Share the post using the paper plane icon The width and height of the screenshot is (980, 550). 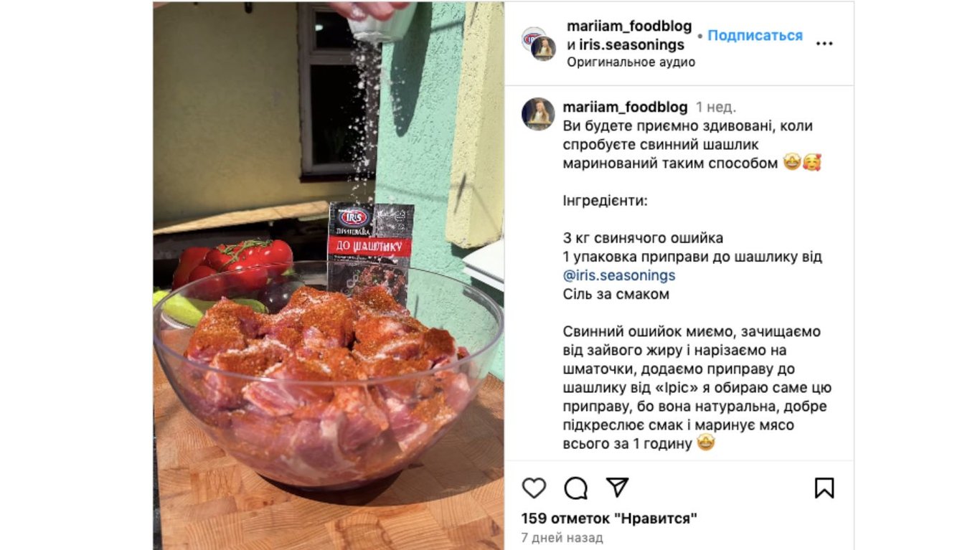pos(617,488)
